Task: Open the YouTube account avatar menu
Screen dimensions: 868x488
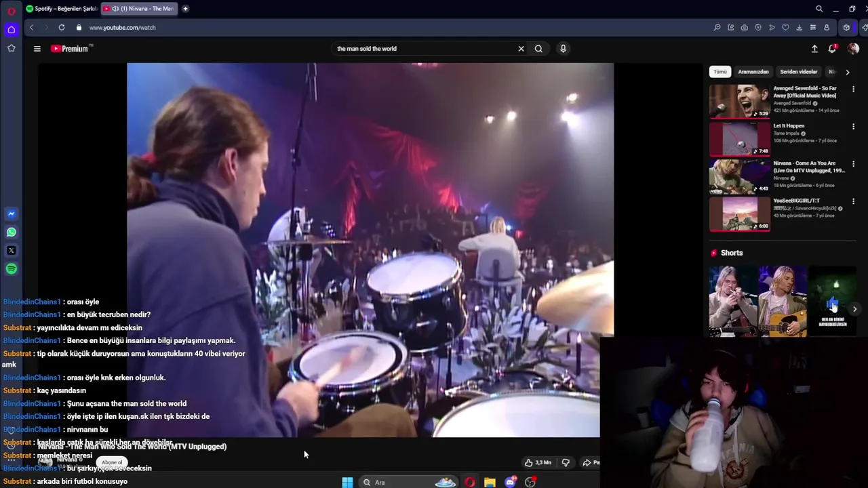Action: click(853, 49)
